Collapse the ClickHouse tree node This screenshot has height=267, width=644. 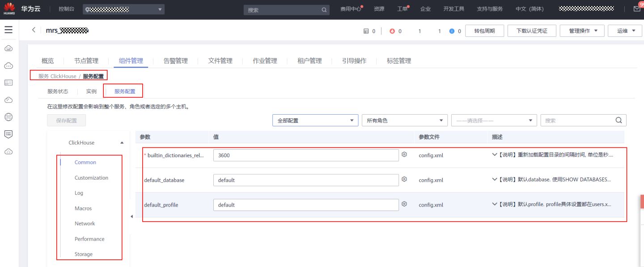tap(122, 142)
